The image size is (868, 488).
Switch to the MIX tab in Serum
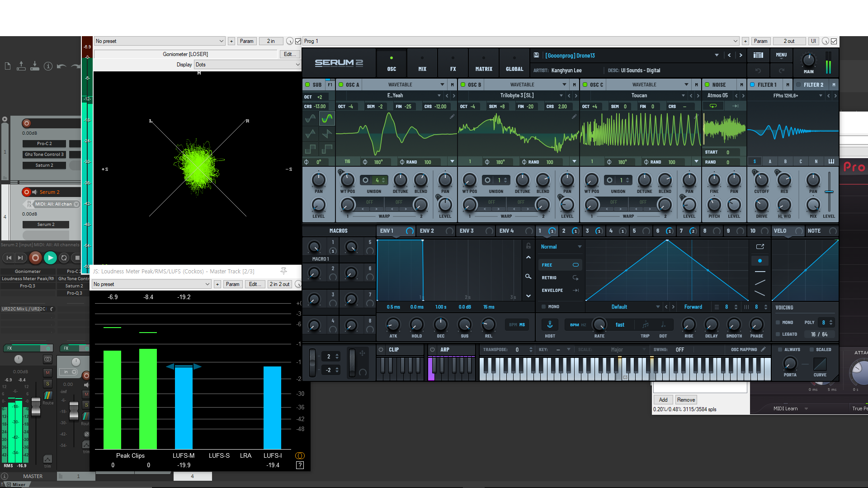[x=422, y=63]
